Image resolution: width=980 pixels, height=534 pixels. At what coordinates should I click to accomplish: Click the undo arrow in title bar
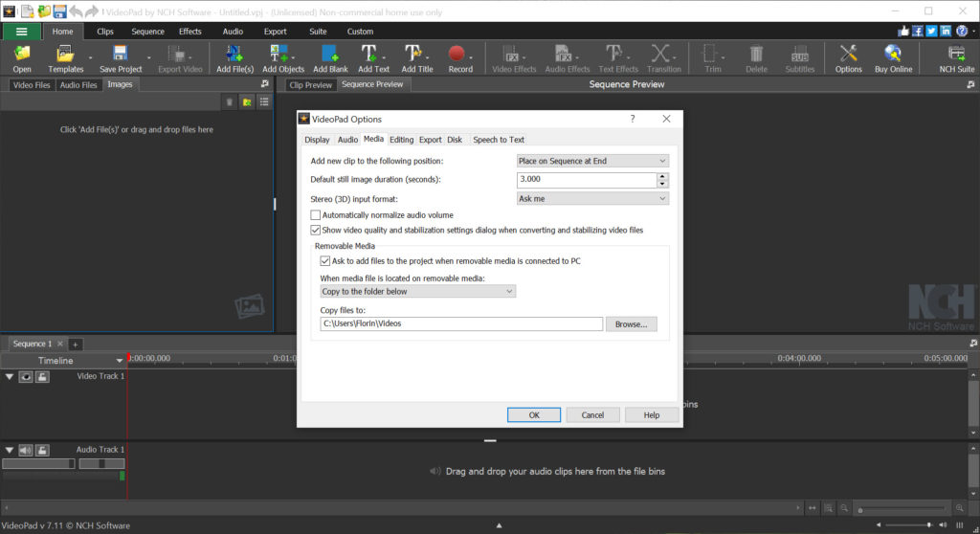[x=76, y=11]
